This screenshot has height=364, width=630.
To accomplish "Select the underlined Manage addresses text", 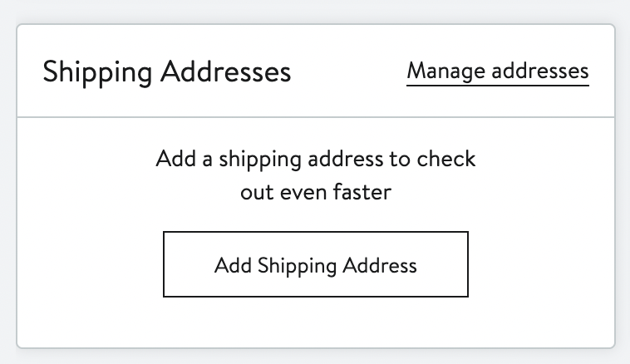I will click(497, 71).
